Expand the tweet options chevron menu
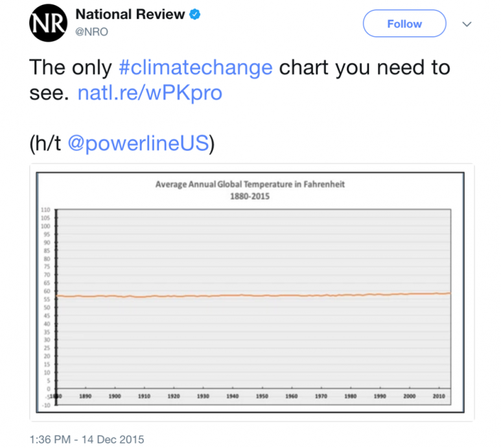This screenshot has height=448, width=501. (x=467, y=24)
